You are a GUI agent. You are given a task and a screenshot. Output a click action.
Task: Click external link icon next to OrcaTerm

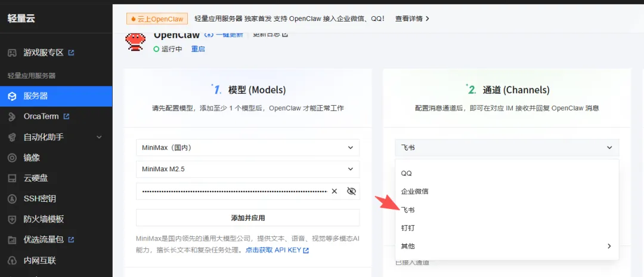[x=67, y=117]
